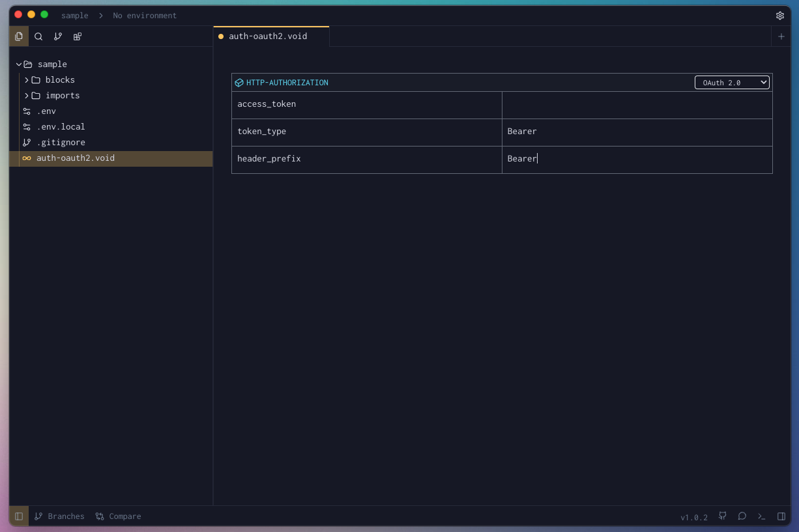Click the Compare button in the status bar
Screen dimensions: 799x532
[x=118, y=516]
